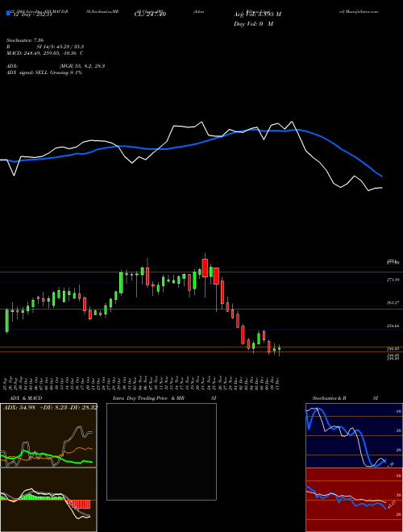Image resolution: width=403 pixels, height=532 pixels.
Task: Click the Avg Vol: 3.895 M label
Action: point(257,15)
